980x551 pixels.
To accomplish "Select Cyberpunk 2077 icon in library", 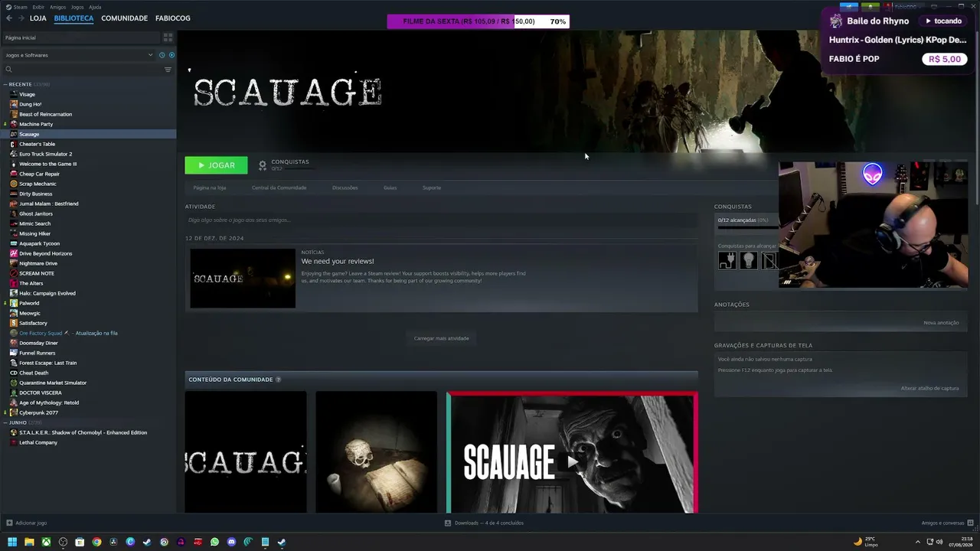I will point(14,412).
